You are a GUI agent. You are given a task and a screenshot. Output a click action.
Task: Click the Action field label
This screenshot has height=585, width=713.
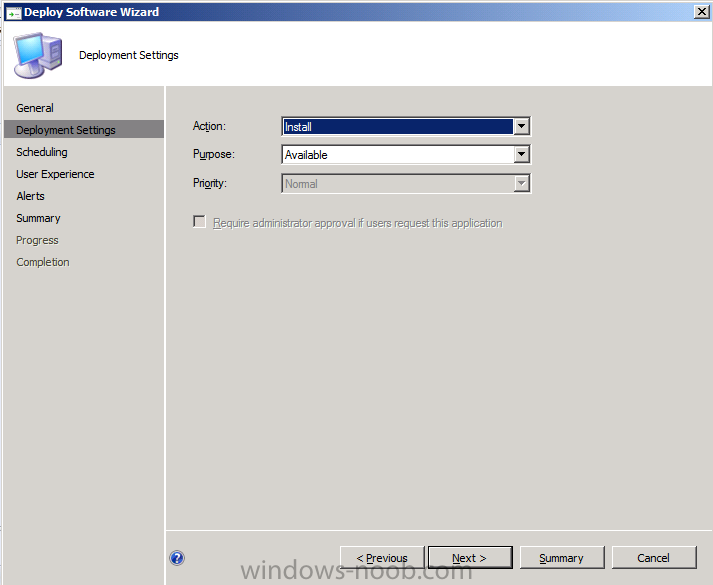click(x=209, y=126)
